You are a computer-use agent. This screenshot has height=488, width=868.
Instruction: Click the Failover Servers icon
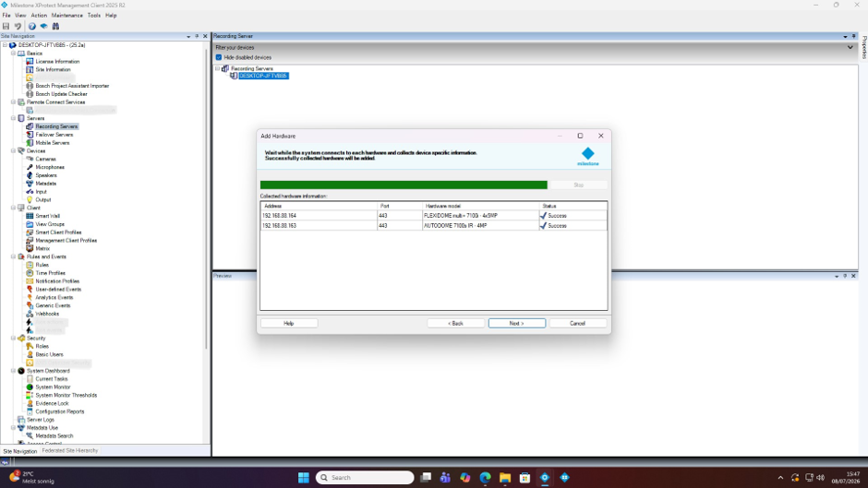(30, 135)
